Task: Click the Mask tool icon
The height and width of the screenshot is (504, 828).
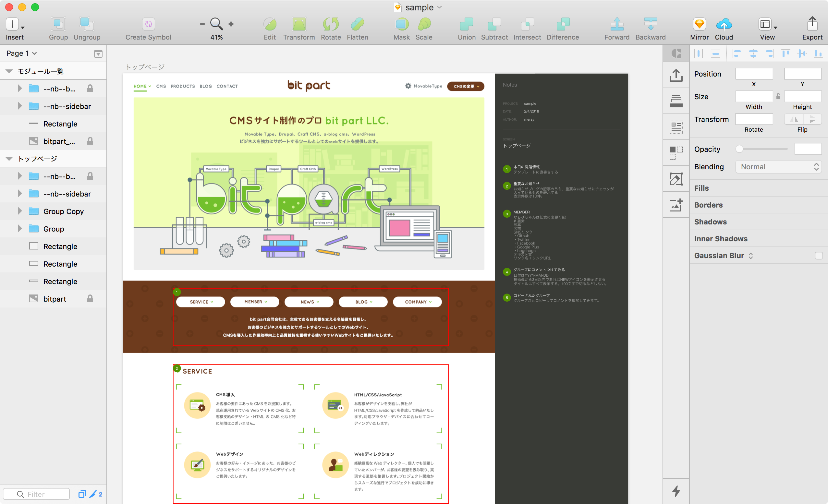Action: coord(401,24)
